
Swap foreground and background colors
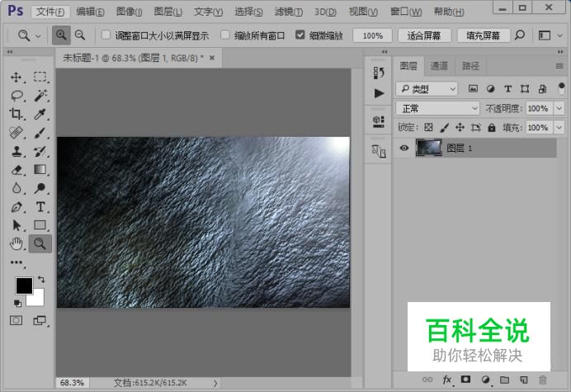click(41, 280)
